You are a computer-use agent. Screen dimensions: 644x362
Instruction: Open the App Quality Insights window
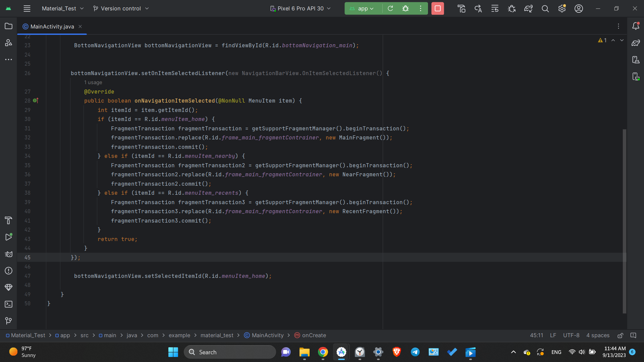(x=8, y=287)
